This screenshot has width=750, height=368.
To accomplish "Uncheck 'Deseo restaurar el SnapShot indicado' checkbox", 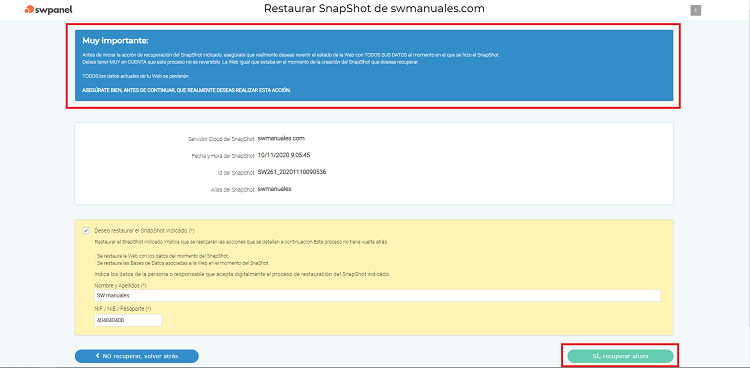I will tap(86, 230).
